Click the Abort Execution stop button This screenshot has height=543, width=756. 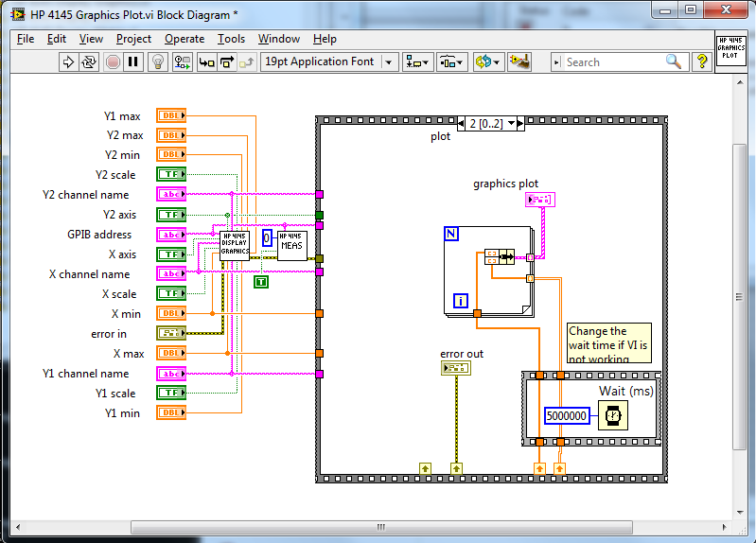pyautogui.click(x=113, y=62)
